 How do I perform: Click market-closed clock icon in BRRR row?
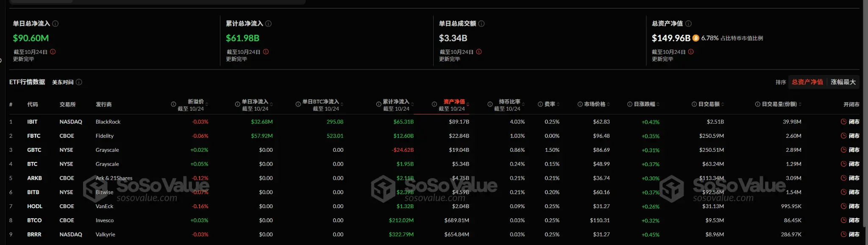843,234
